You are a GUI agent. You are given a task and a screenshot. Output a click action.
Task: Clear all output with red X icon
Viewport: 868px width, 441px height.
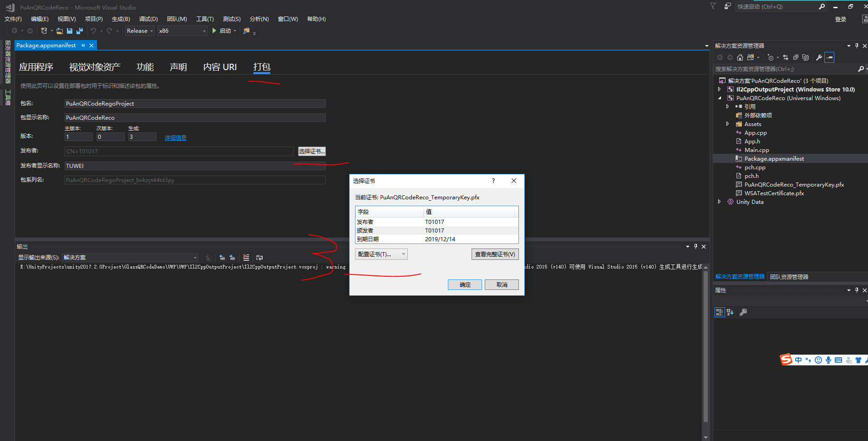pyautogui.click(x=246, y=258)
